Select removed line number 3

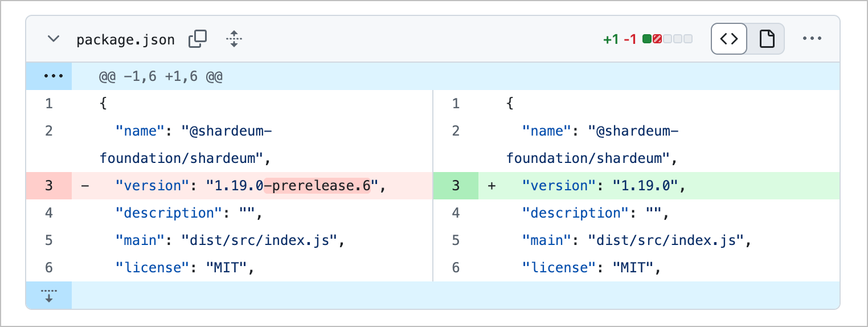click(x=49, y=186)
